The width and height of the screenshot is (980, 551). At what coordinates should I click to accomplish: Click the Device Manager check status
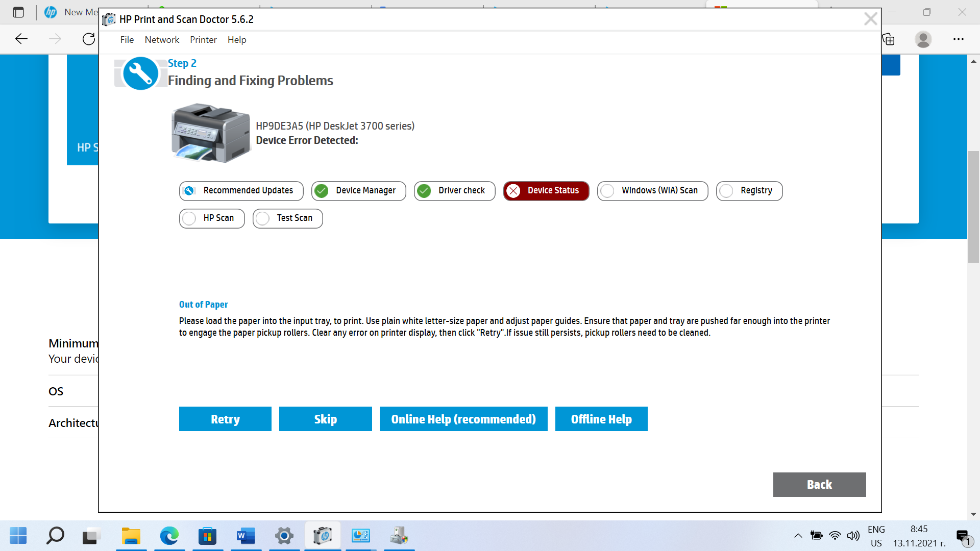[358, 191]
